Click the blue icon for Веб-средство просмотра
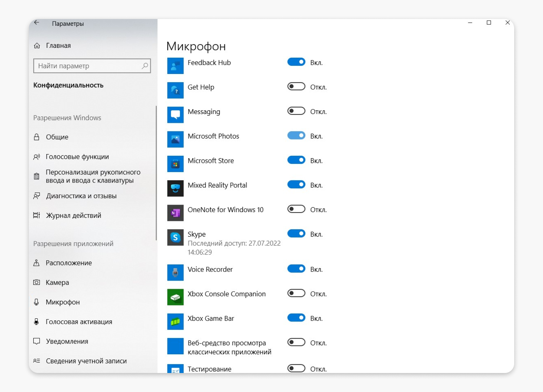The image size is (543, 392). click(x=175, y=346)
